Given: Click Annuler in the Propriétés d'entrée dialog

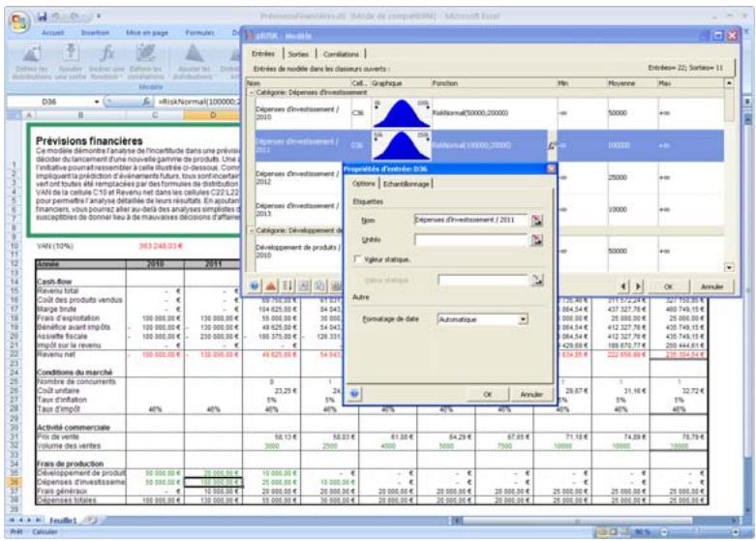Looking at the screenshot, I should point(530,394).
